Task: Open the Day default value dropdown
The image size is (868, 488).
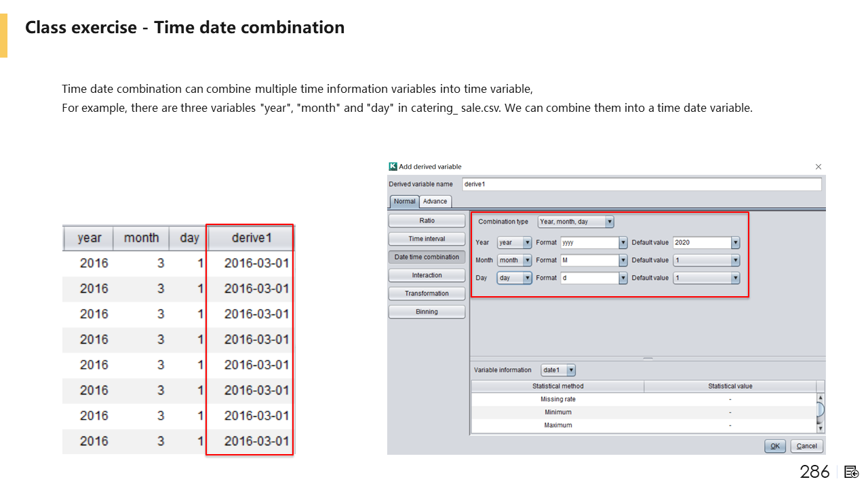Action: point(735,278)
